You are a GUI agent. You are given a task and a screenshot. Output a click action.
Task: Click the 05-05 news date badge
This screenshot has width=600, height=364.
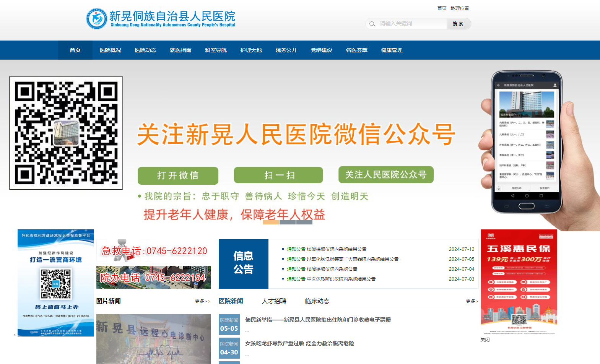[x=229, y=325]
